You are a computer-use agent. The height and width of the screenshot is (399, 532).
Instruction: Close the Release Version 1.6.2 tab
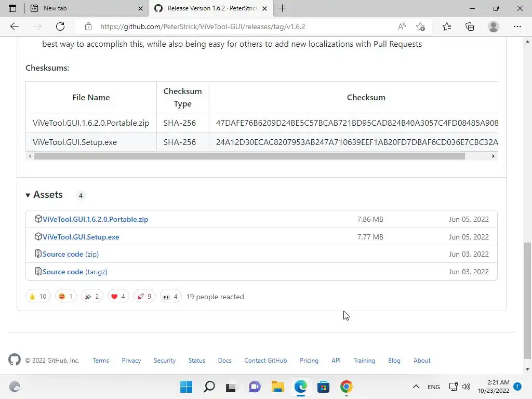click(x=264, y=8)
